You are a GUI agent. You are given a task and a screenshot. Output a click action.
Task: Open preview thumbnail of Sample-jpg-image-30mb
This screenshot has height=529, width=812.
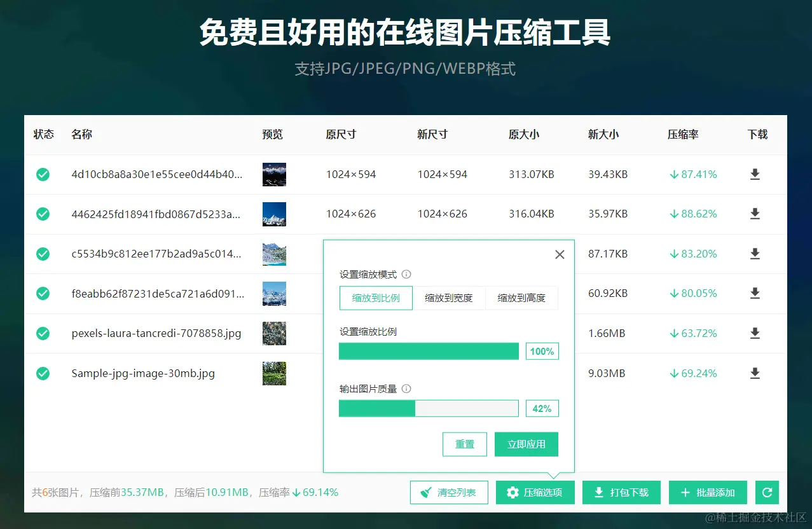[x=274, y=373]
